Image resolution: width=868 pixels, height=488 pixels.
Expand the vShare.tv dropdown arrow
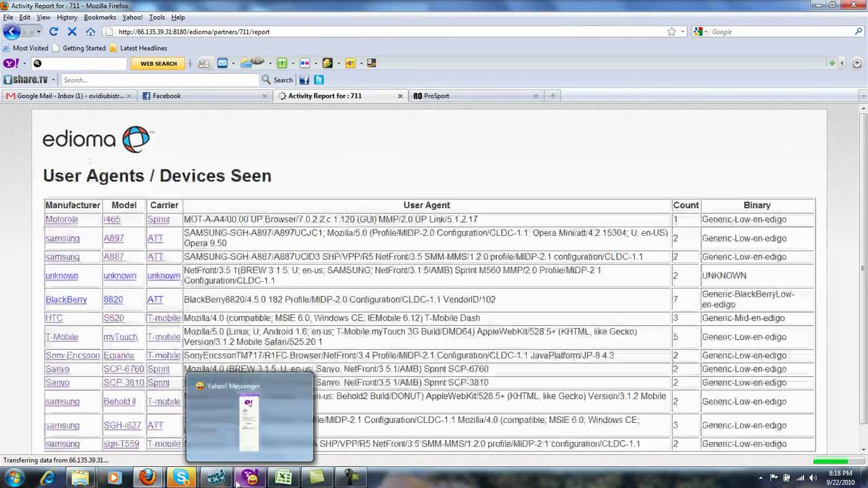click(53, 80)
